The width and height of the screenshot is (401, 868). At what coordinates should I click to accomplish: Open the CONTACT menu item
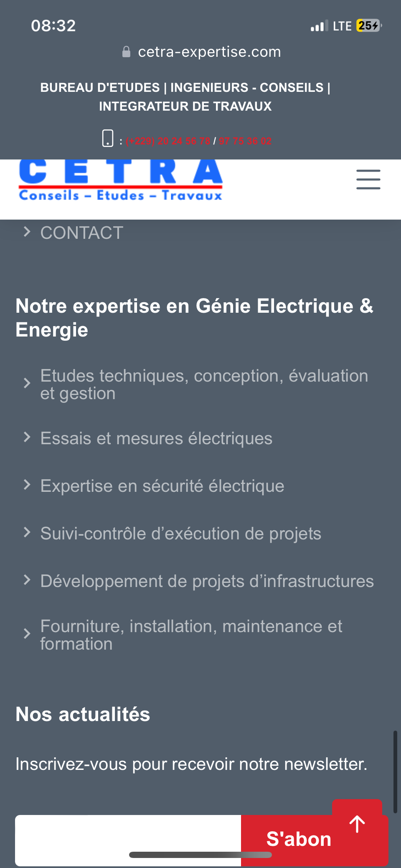pyautogui.click(x=82, y=233)
